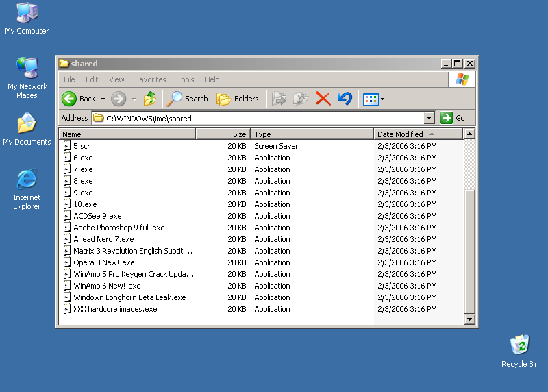Select Windown Longhorn Beta Leak.exe icon
Image resolution: width=548 pixels, height=392 pixels.
click(x=67, y=297)
